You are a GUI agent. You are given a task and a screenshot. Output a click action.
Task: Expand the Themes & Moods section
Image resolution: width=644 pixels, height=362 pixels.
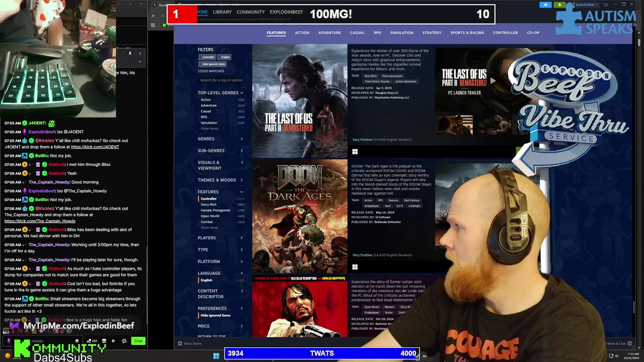pyautogui.click(x=220, y=180)
